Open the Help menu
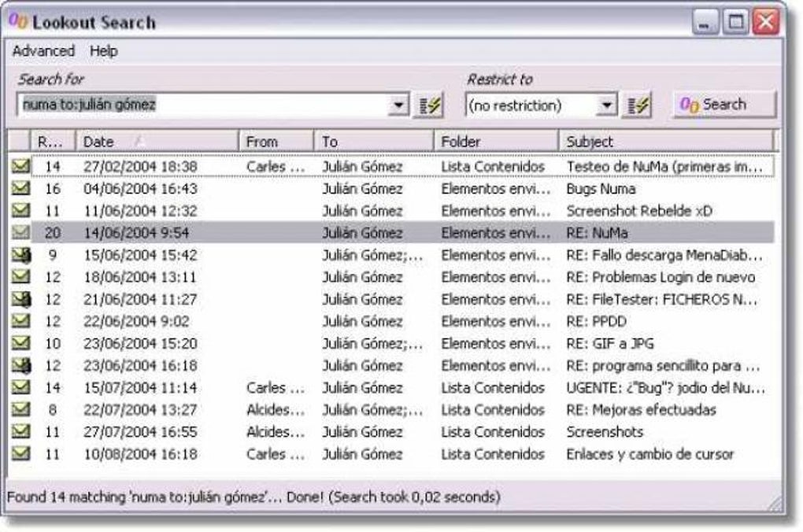 click(103, 51)
